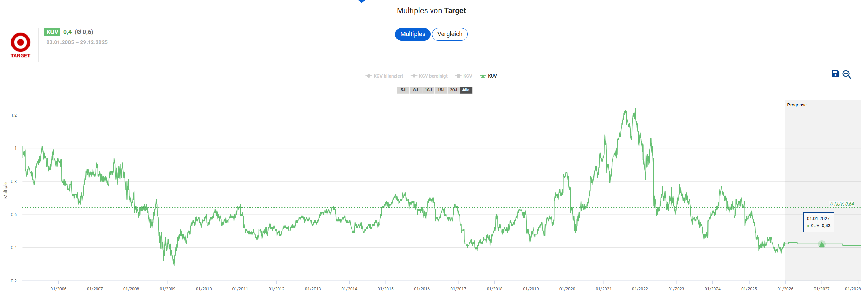The width and height of the screenshot is (868, 298).
Task: Click the green KUV badge
Action: coord(52,32)
